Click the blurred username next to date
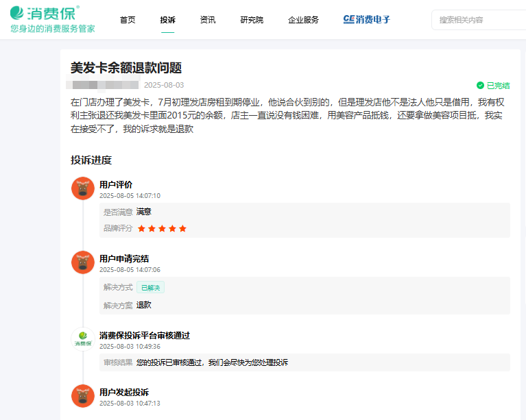The width and height of the screenshot is (526, 420). (103, 86)
